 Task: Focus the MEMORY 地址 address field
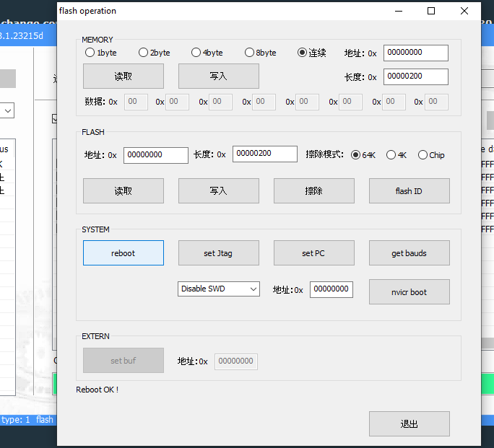click(415, 53)
